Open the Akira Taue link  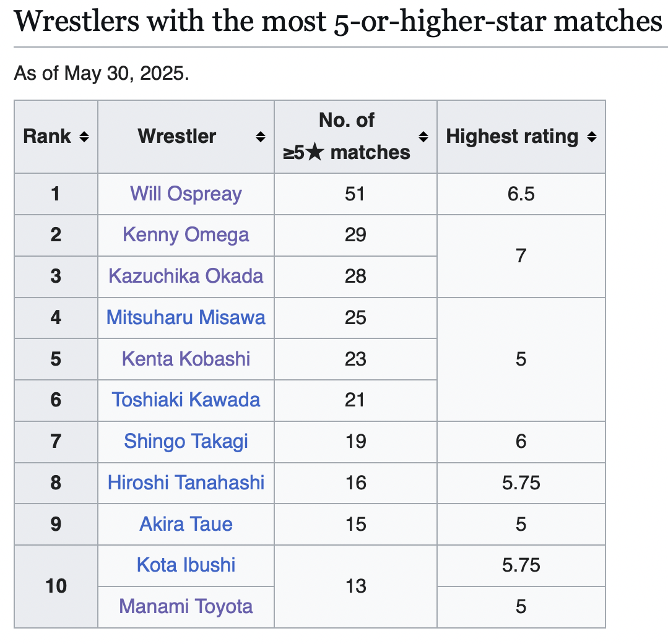[x=186, y=524]
